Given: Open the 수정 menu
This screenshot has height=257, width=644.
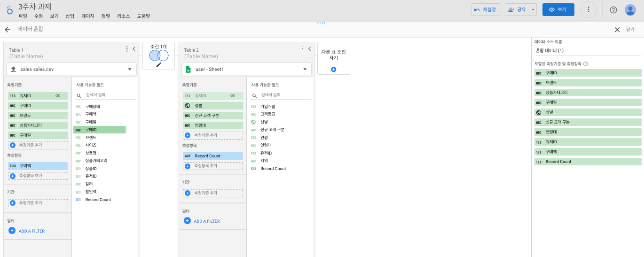Looking at the screenshot, I should (39, 16).
